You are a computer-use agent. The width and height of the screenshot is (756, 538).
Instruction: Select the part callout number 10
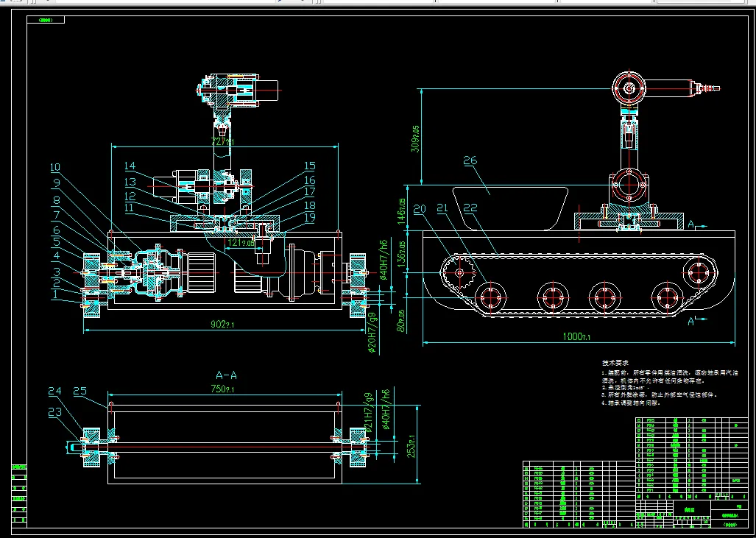55,168
